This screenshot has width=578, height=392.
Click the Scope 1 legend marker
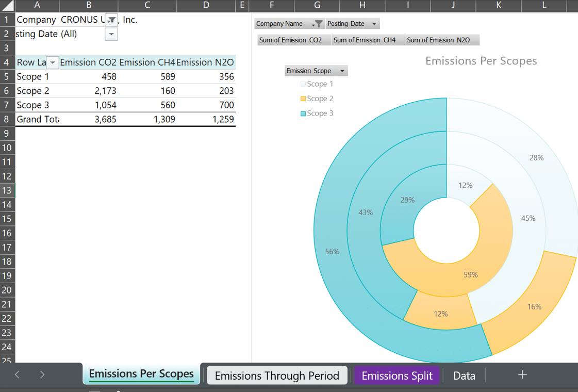[303, 84]
